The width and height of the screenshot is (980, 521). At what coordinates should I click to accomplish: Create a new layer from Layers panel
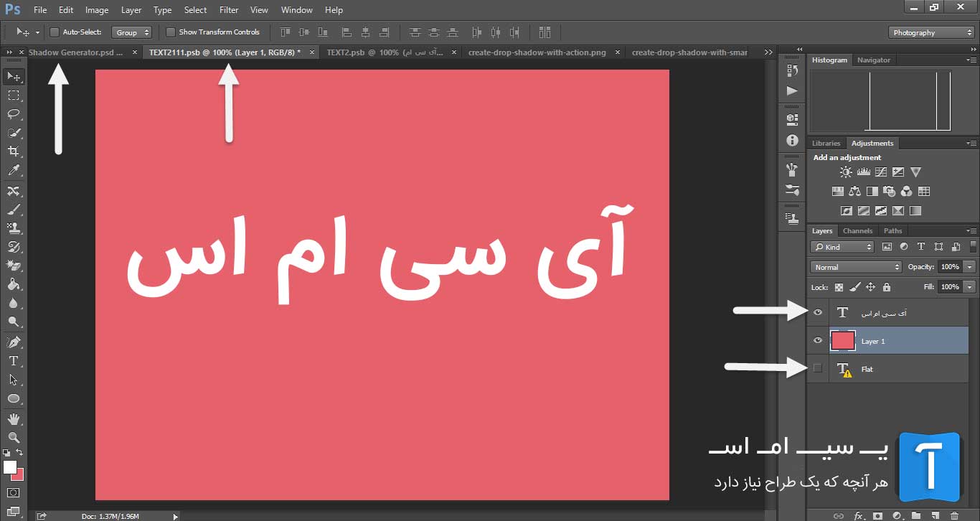[935, 515]
